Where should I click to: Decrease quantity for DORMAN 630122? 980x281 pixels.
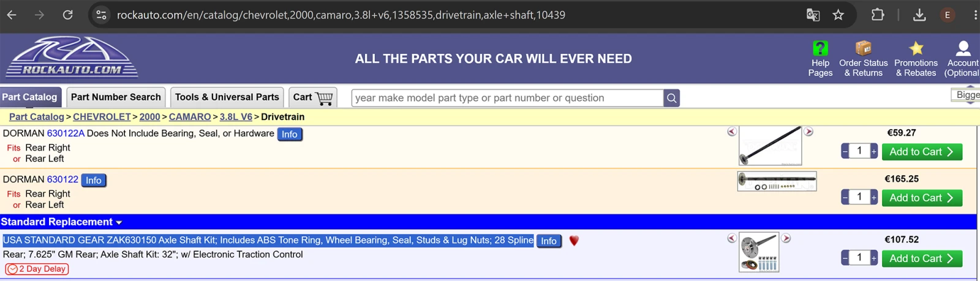tap(845, 197)
